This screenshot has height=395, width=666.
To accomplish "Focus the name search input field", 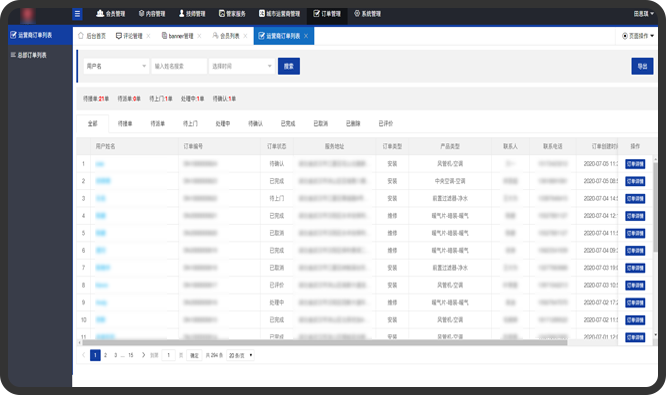I will pyautogui.click(x=179, y=66).
